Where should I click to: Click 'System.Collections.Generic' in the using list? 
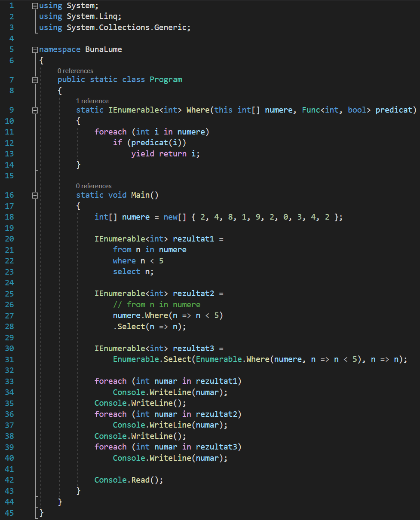pos(128,28)
